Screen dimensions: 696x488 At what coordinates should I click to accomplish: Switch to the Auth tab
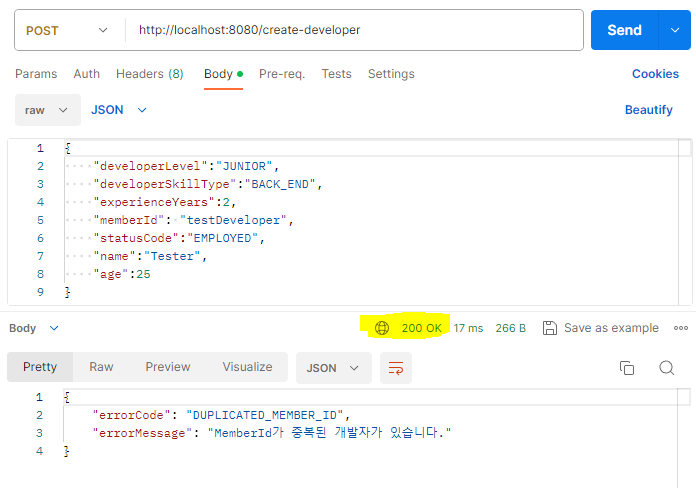tap(87, 74)
